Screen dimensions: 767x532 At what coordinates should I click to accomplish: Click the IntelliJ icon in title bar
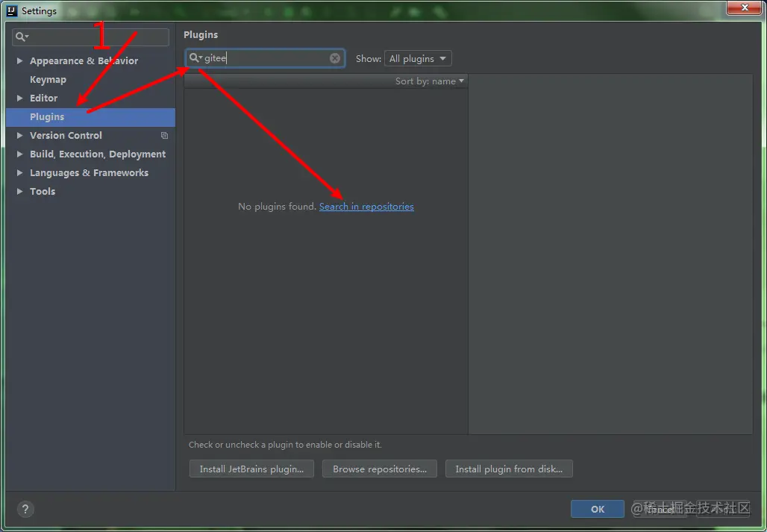(12, 10)
